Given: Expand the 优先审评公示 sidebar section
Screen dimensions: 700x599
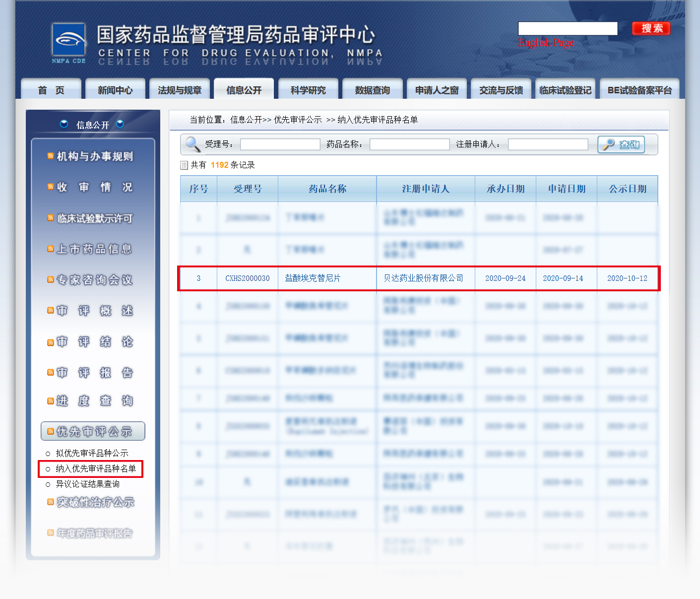Looking at the screenshot, I should tap(93, 431).
